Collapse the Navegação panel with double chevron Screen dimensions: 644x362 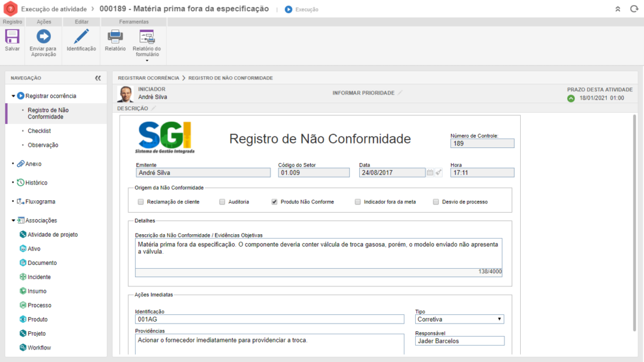tap(97, 78)
